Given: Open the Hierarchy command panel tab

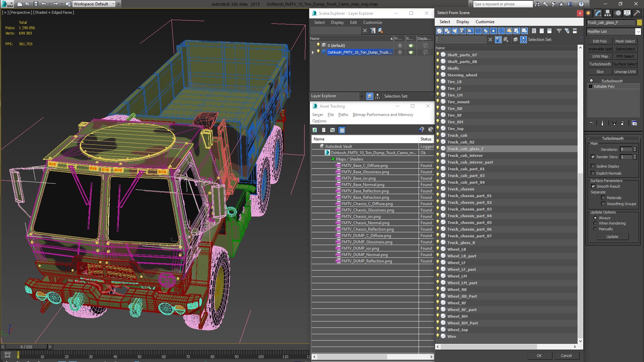Looking at the screenshot, I should [x=608, y=13].
